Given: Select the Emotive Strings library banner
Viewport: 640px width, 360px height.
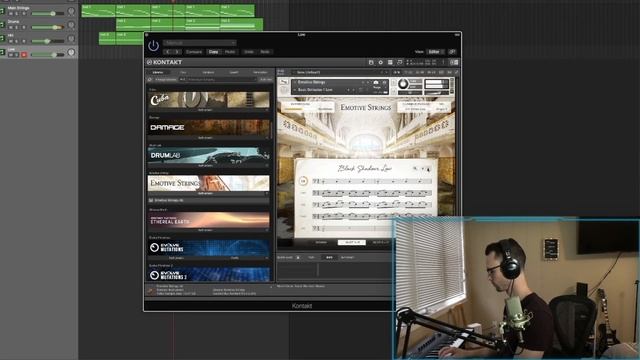Looking at the screenshot, I should 209,183.
